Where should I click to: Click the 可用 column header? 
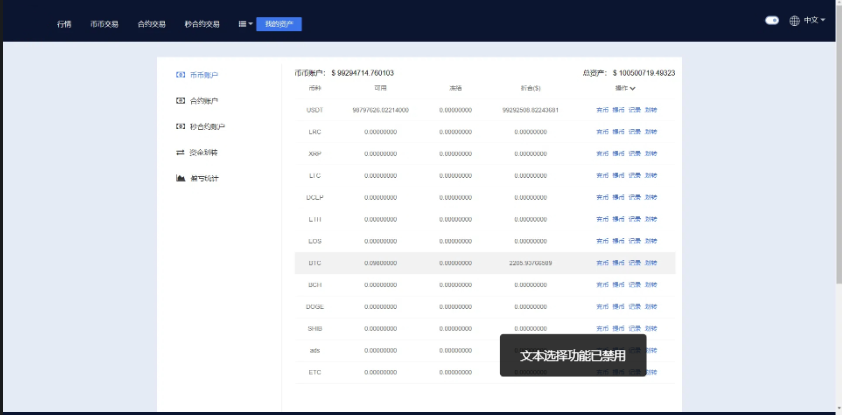pyautogui.click(x=380, y=88)
